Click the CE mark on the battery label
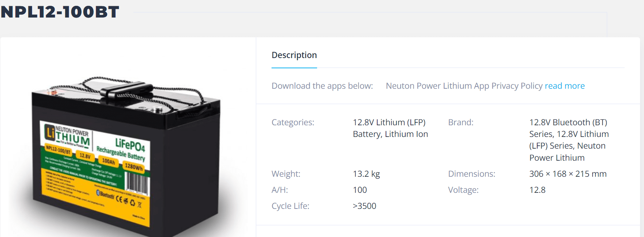The height and width of the screenshot is (237, 644). coord(119,199)
